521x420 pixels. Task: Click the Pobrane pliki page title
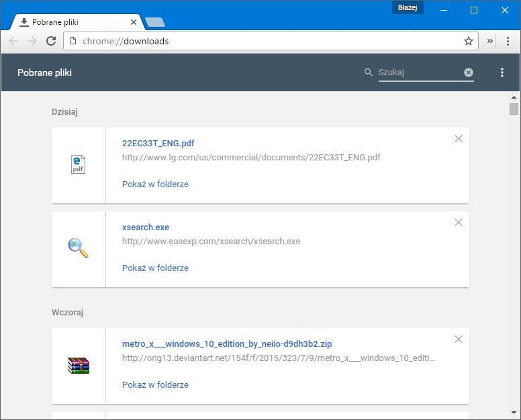click(44, 72)
